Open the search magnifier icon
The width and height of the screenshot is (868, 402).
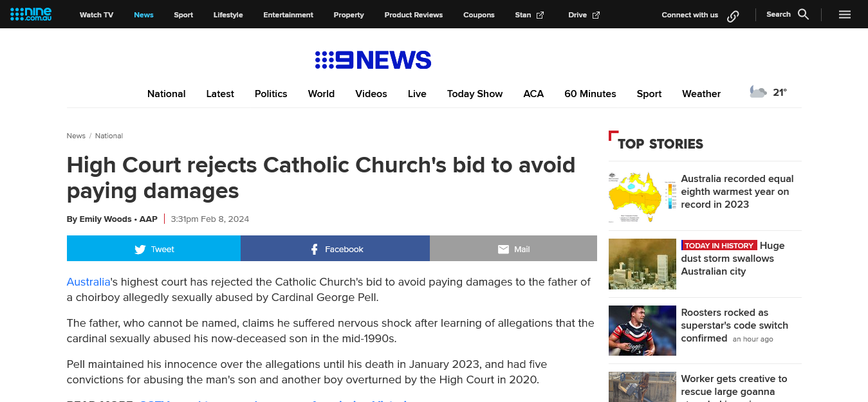point(803,14)
